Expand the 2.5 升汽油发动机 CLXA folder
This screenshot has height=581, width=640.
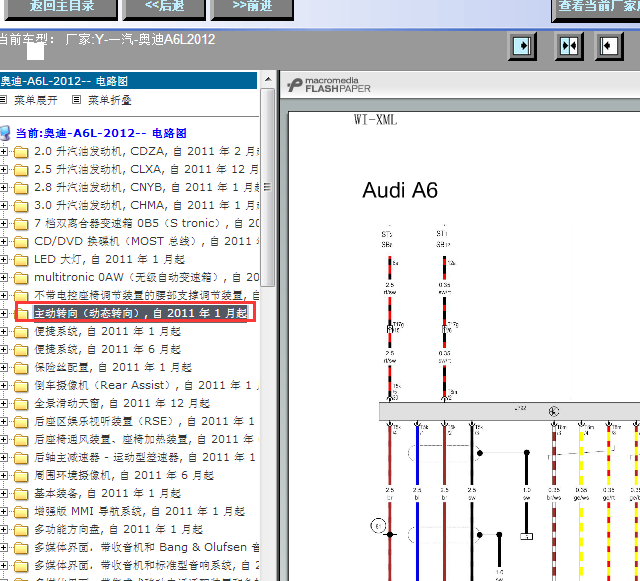click(x=4, y=169)
